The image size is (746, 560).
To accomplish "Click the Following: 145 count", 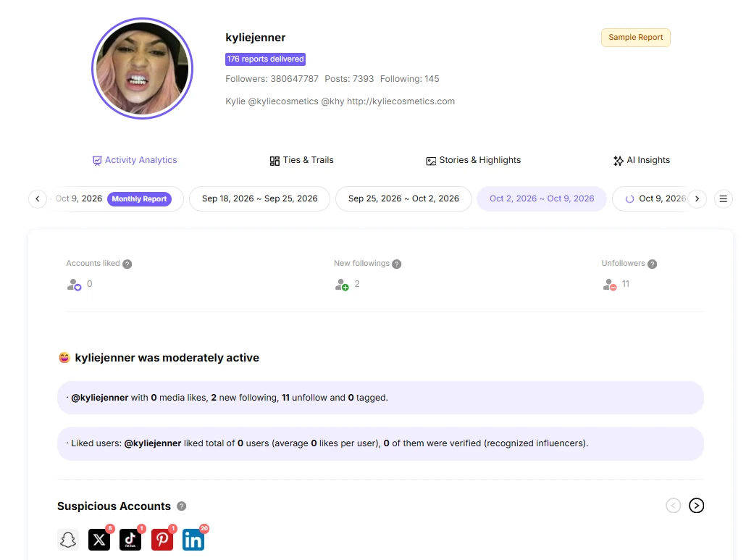I will coord(410,79).
